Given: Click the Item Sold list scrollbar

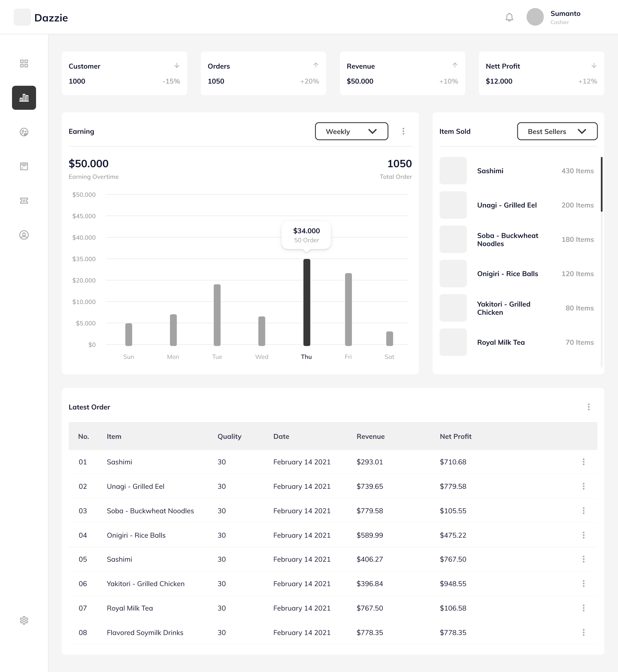Looking at the screenshot, I should [x=601, y=184].
